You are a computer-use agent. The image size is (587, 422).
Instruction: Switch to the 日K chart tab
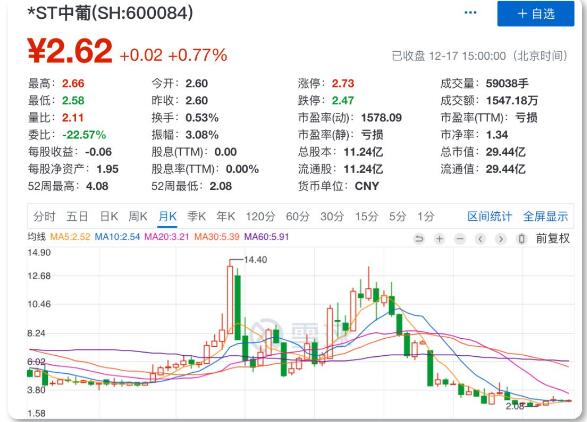[x=109, y=216]
